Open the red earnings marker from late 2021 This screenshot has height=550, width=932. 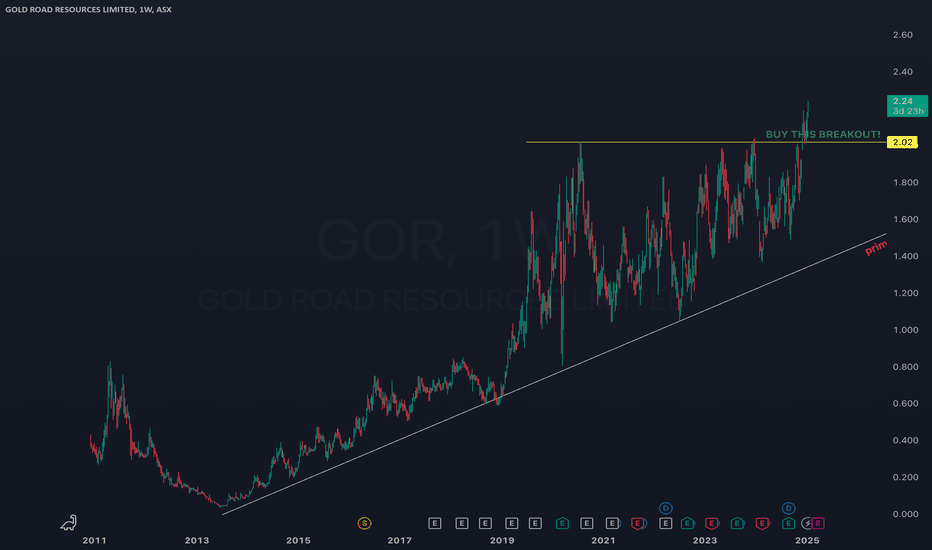pyautogui.click(x=638, y=523)
